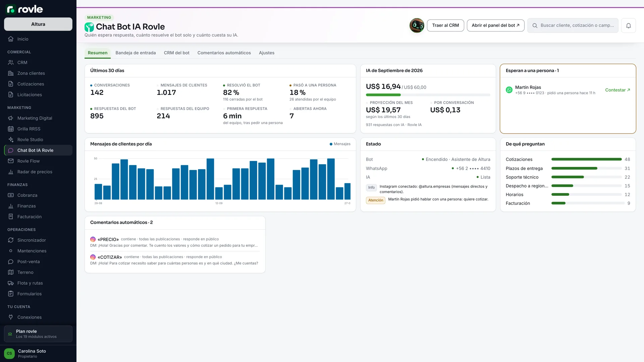This screenshot has height=362, width=644.
Task: Click the Chat Bot IA Rovle chat icon
Action: point(11,150)
